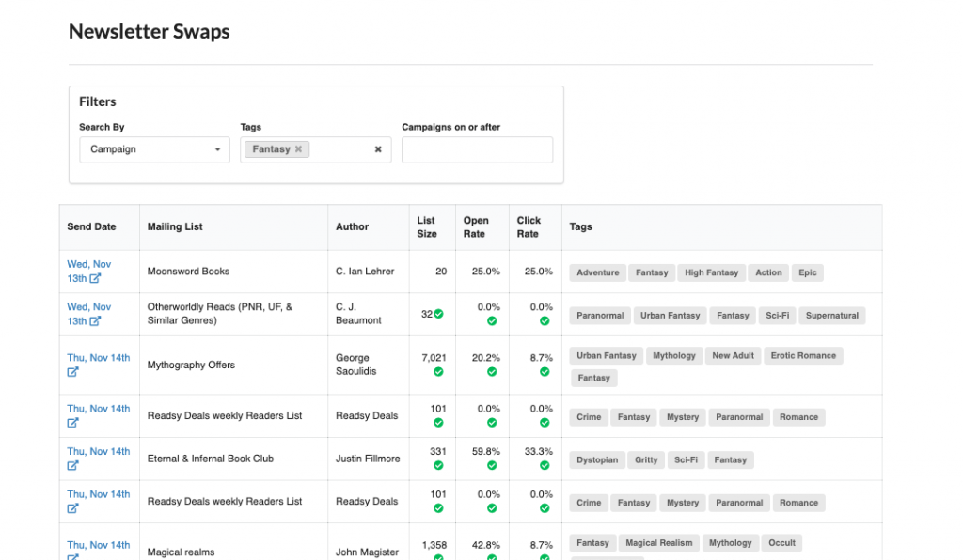Click the Newsletter Swaps page heading
Screen dimensions: 963x560
[150, 31]
